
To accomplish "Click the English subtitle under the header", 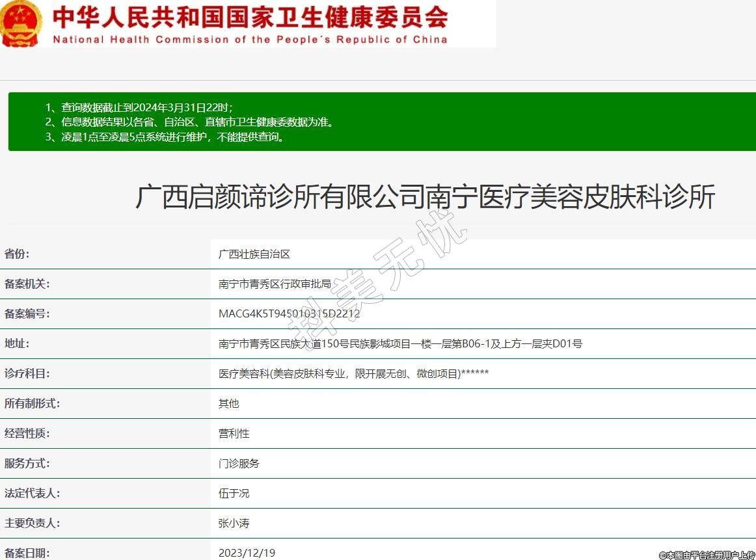I will (250, 39).
